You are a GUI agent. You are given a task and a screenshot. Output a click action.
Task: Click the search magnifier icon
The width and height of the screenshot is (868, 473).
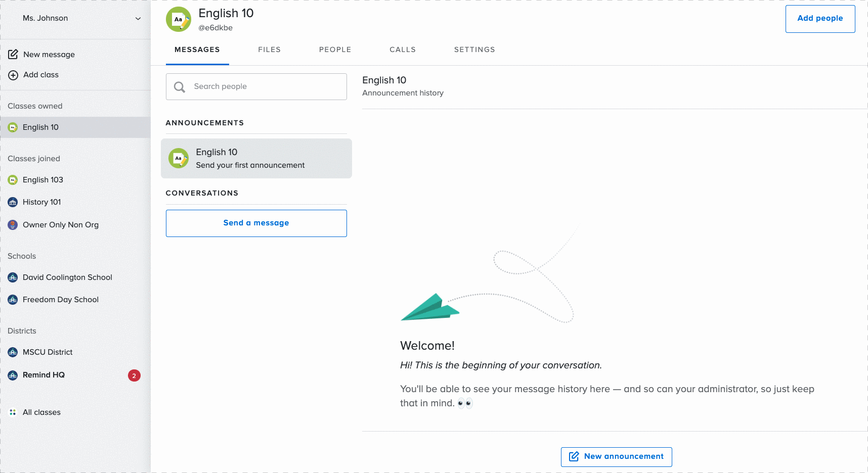coord(180,87)
